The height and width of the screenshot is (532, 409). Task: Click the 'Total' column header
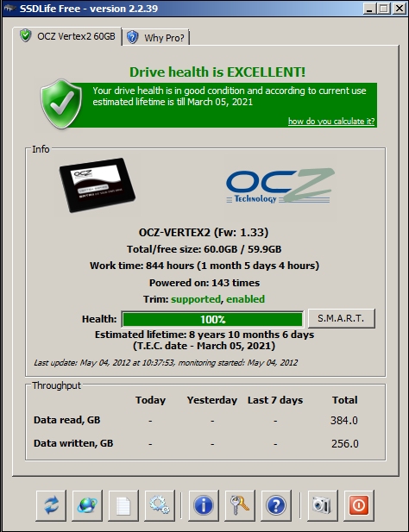(345, 400)
